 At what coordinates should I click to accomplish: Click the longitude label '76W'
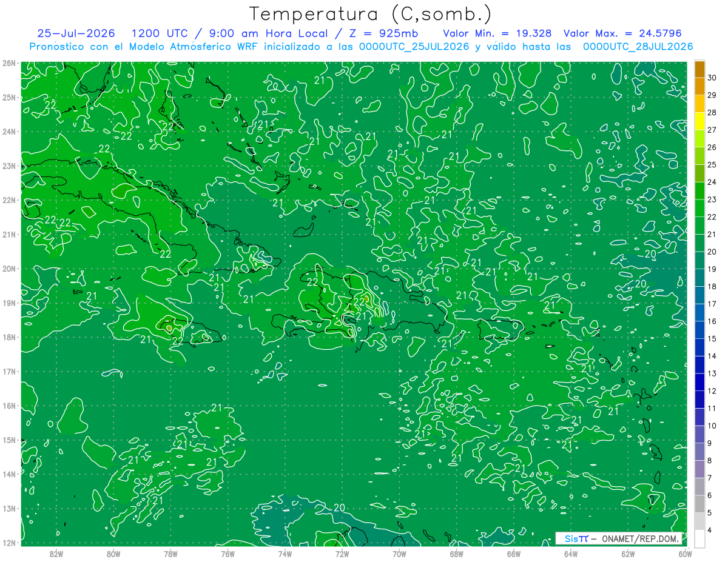tap(228, 553)
